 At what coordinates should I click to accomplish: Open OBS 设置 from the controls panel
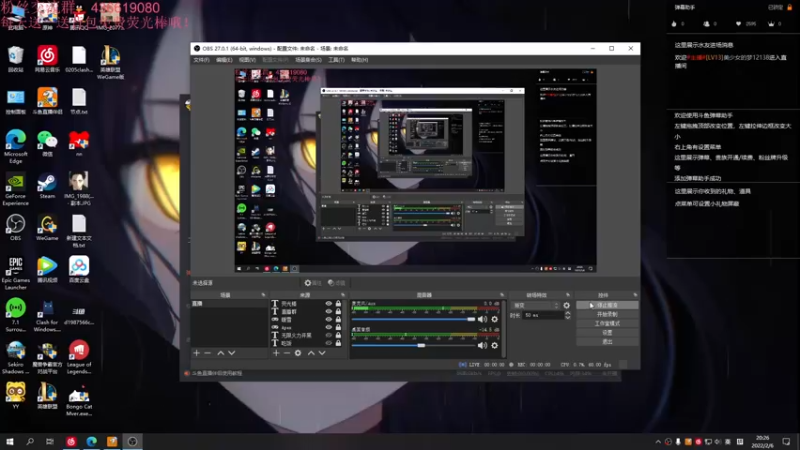[x=607, y=333]
